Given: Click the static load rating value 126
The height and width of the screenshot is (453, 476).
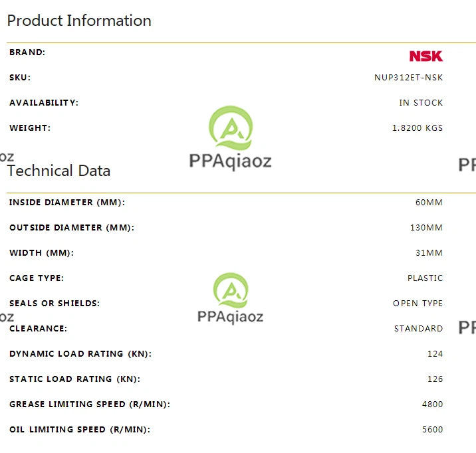Looking at the screenshot, I should [435, 379].
